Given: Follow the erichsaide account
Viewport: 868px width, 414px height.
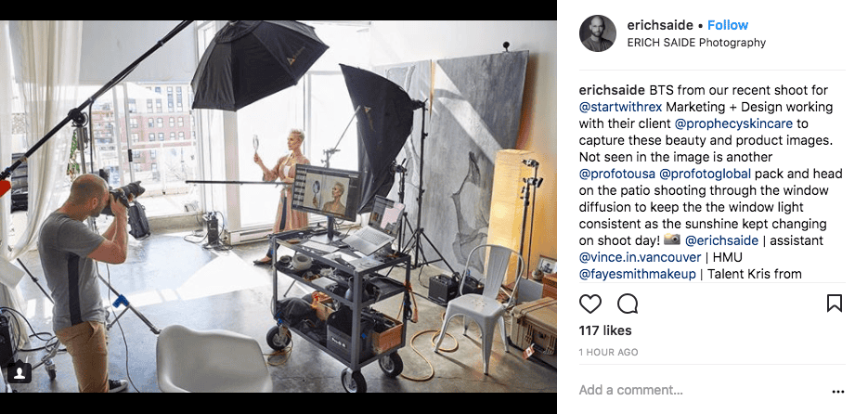Looking at the screenshot, I should (x=727, y=25).
